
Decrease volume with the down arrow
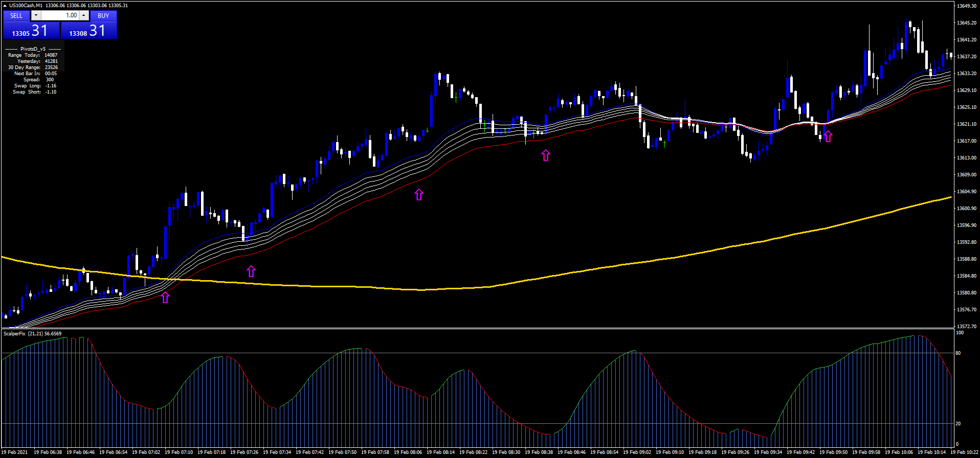[x=36, y=15]
